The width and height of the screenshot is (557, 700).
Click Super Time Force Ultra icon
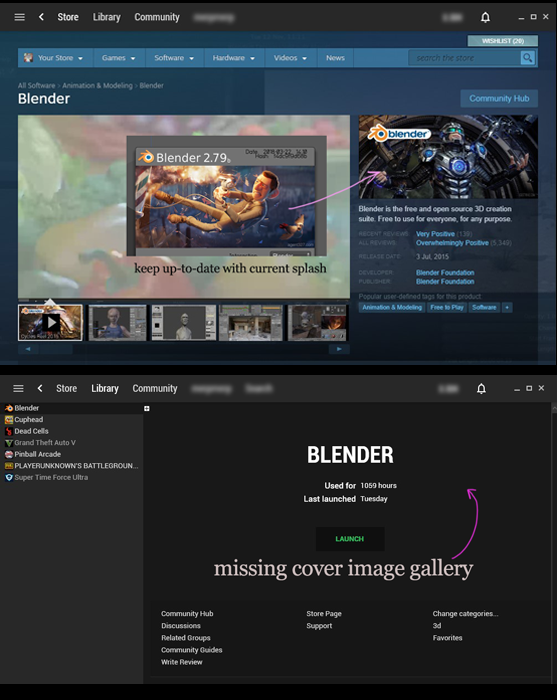point(8,478)
